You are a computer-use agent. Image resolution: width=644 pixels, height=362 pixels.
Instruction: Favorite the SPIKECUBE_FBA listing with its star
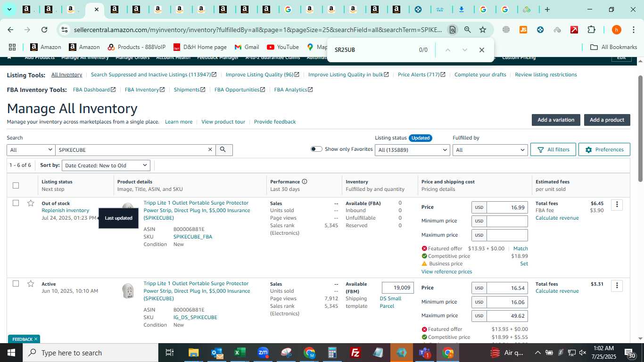pos(31,203)
